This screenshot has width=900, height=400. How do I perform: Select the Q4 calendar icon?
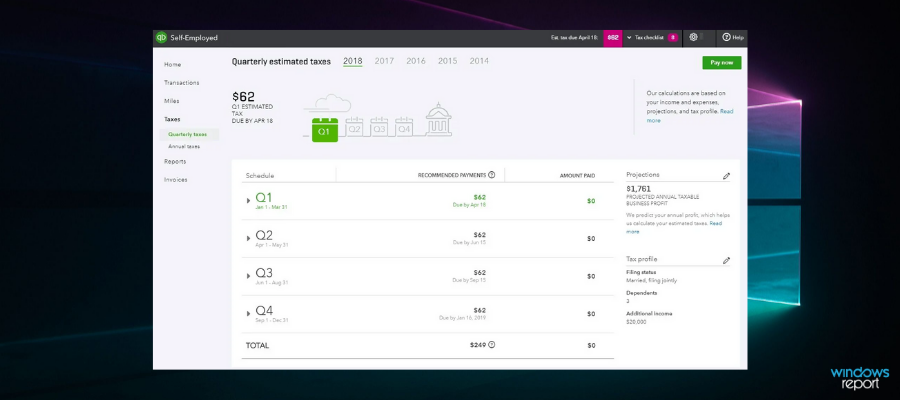(x=404, y=127)
